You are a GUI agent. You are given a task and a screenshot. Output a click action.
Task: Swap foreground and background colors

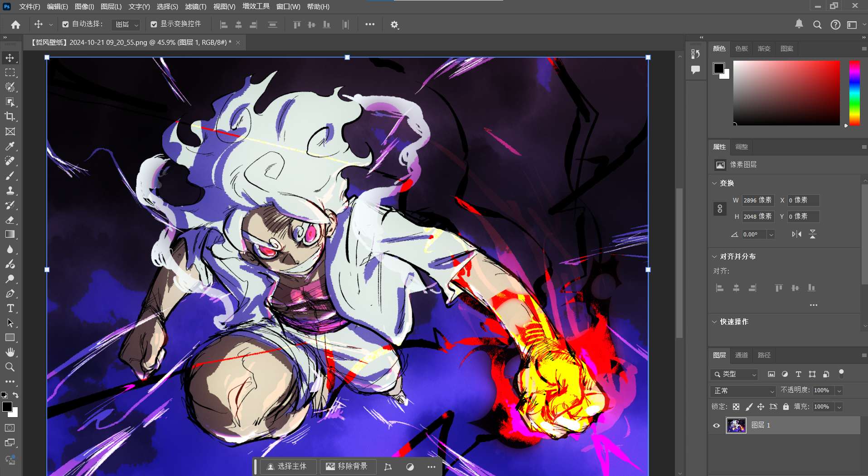pos(15,395)
